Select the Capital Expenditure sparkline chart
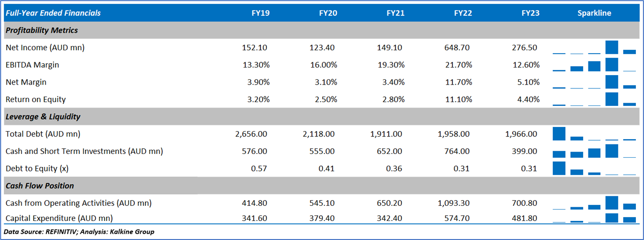644x240 pixels. pos(594,218)
